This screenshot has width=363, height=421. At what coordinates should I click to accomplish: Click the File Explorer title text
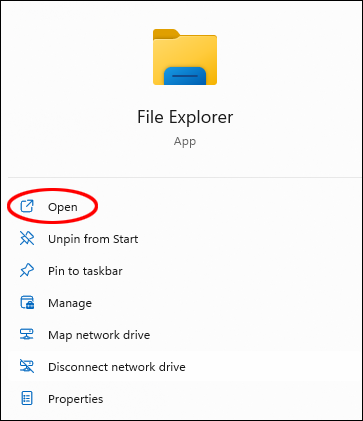185,117
